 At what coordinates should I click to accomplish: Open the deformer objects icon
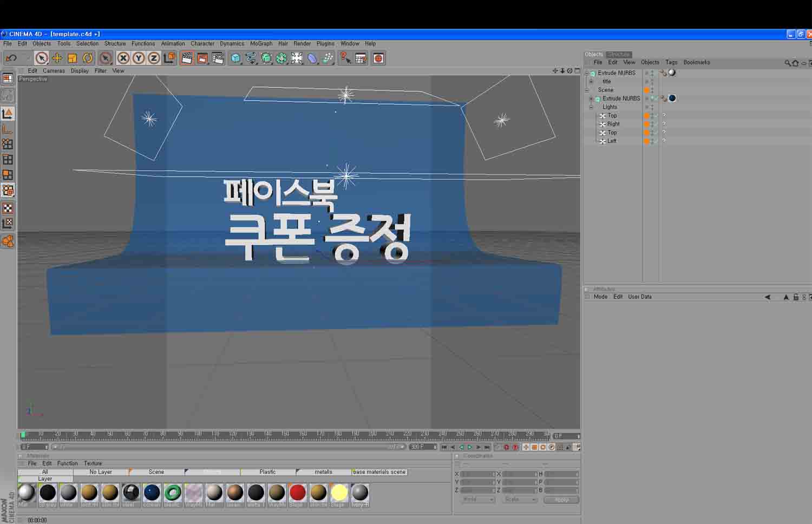coord(312,58)
